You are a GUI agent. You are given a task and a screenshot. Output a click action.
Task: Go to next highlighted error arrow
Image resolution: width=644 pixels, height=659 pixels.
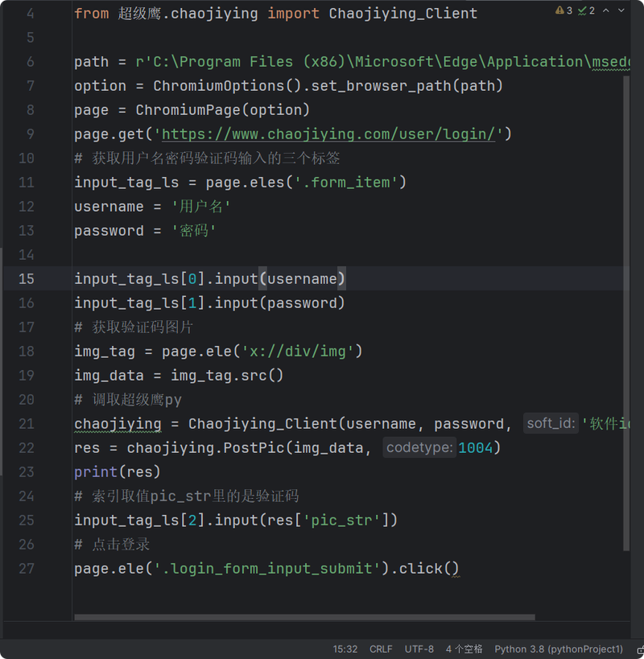pos(621,10)
